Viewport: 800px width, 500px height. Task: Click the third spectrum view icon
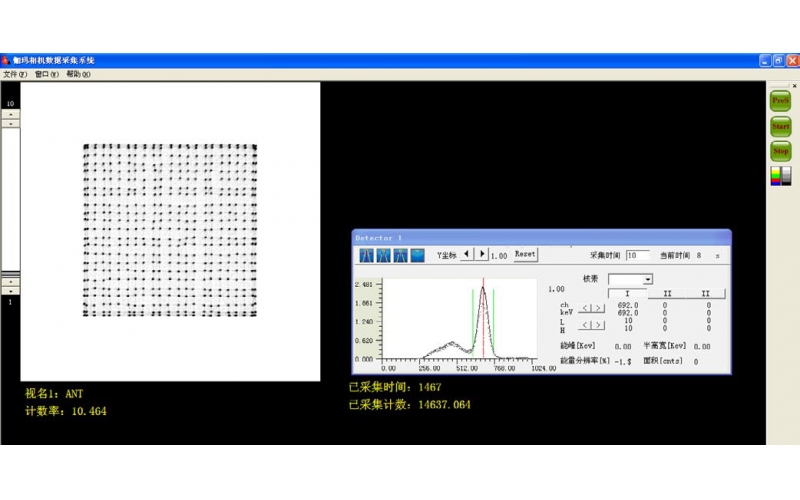(401, 255)
